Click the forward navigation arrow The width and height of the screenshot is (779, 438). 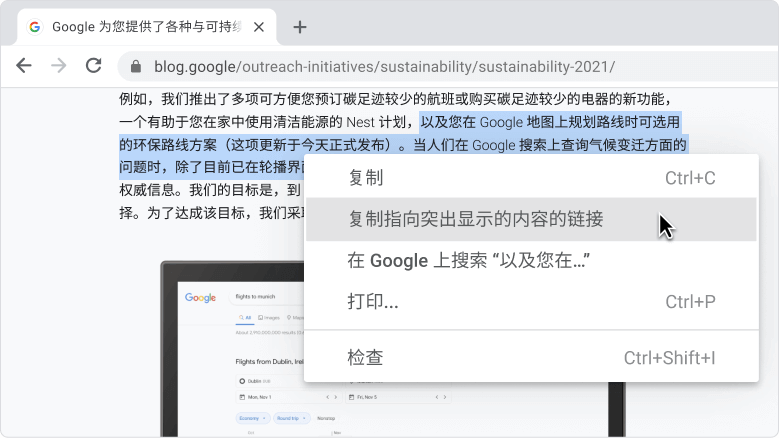(59, 66)
